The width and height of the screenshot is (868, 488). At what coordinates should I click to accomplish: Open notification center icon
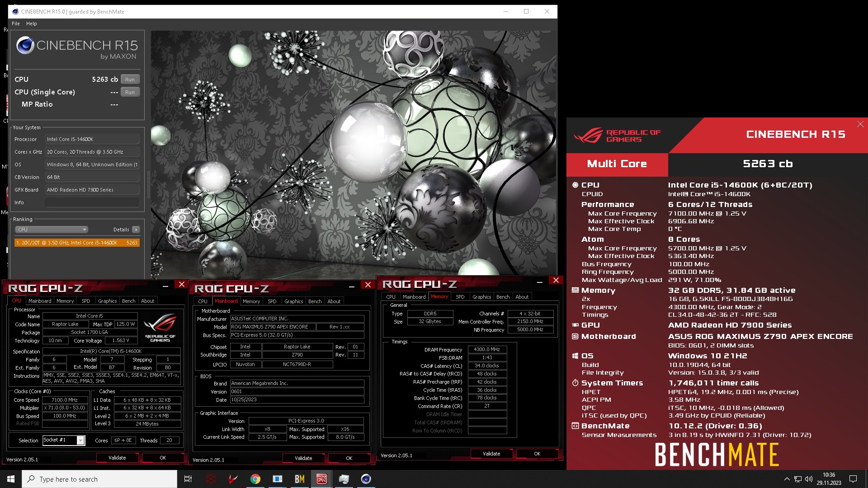853,479
